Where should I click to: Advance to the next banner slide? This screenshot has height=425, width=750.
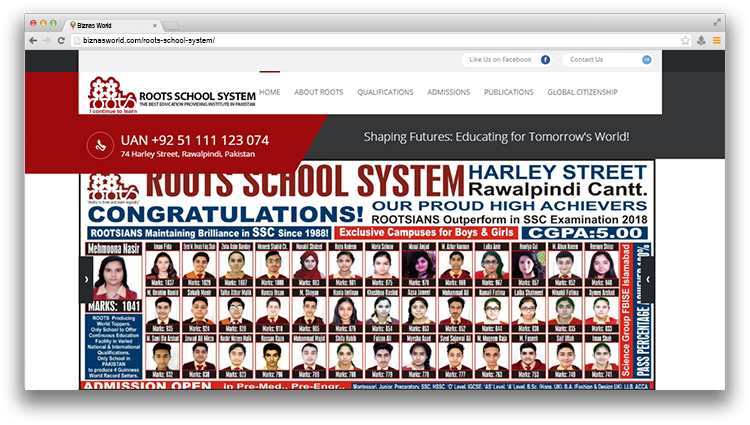(x=648, y=281)
